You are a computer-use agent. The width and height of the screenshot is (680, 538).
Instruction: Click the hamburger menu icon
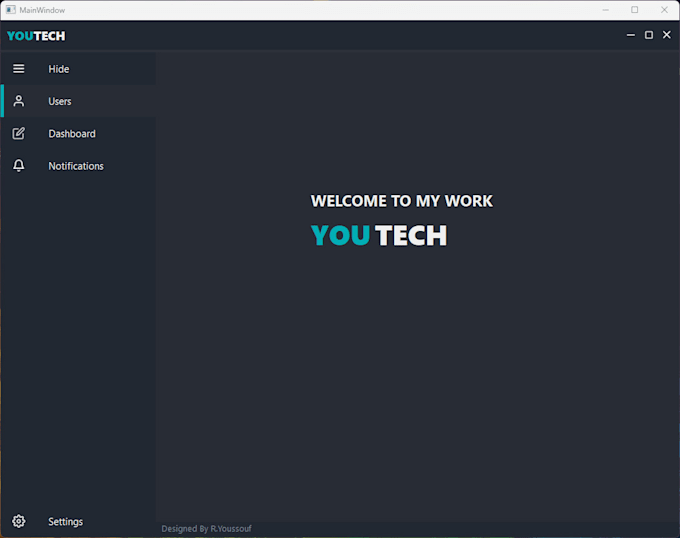19,68
